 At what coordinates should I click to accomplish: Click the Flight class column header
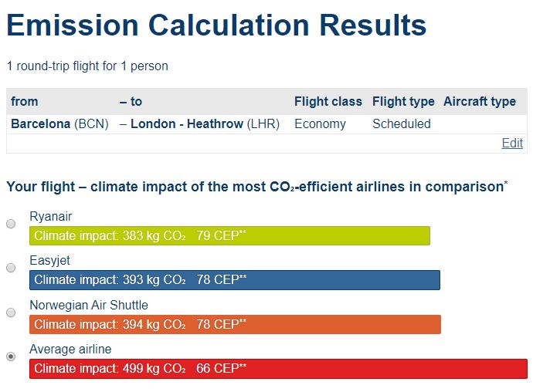328,101
